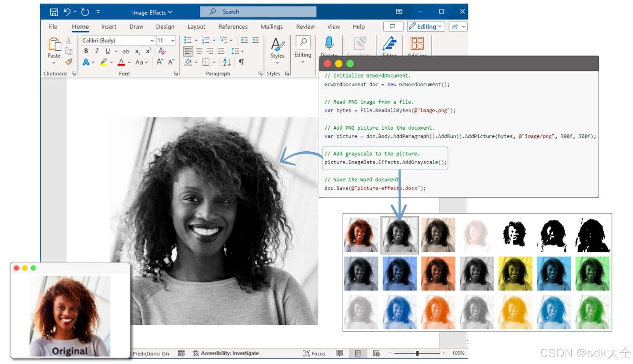
Task: Click the Undo arrow icon
Action: tap(67, 12)
